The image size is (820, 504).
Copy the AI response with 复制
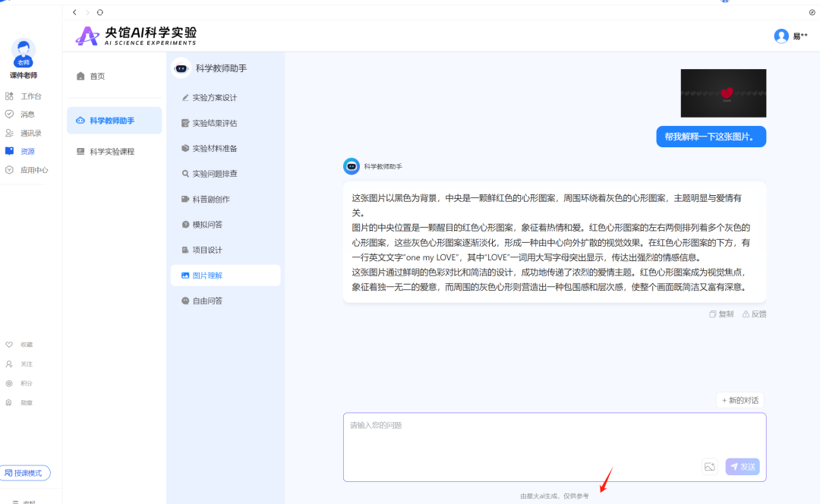(x=721, y=314)
